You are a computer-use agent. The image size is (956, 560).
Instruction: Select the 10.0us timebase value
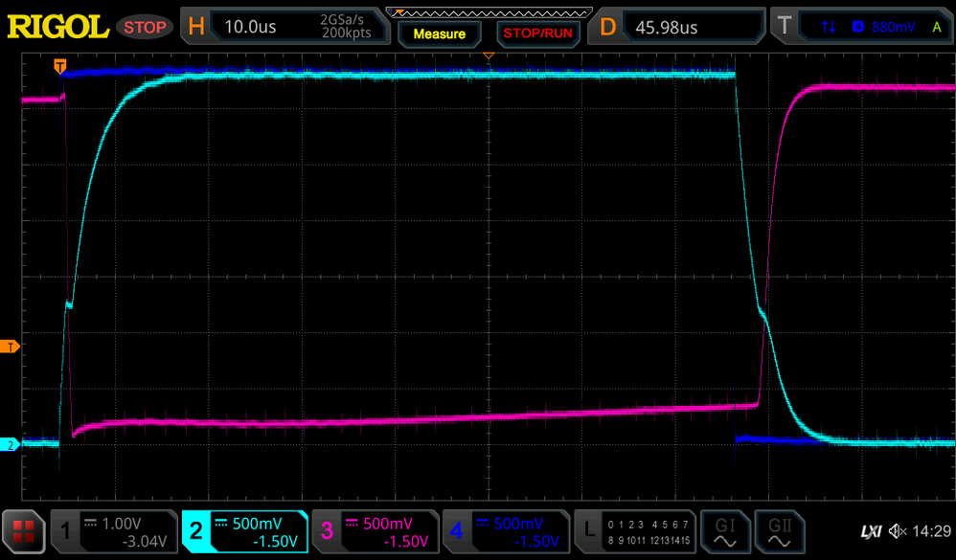pyautogui.click(x=250, y=27)
